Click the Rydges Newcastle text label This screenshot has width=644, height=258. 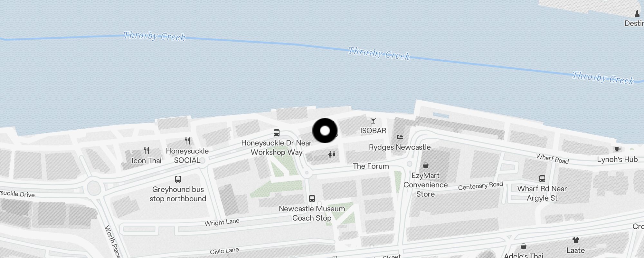pos(400,147)
